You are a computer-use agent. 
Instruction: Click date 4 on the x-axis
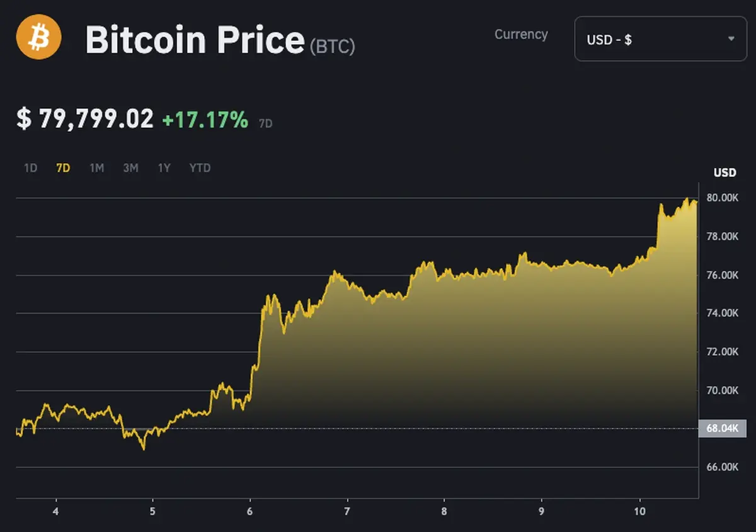[56, 511]
